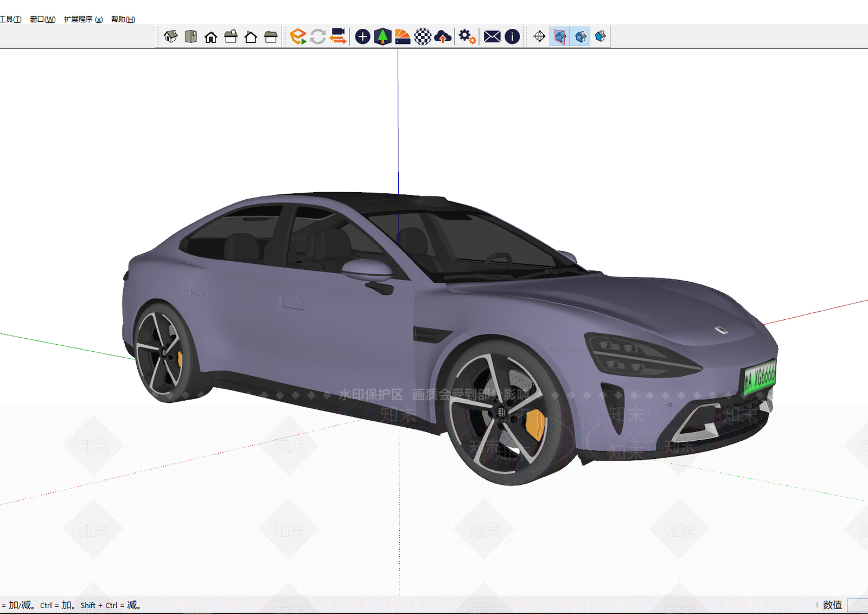
Task: Select the Left view icon
Action: [x=271, y=36]
